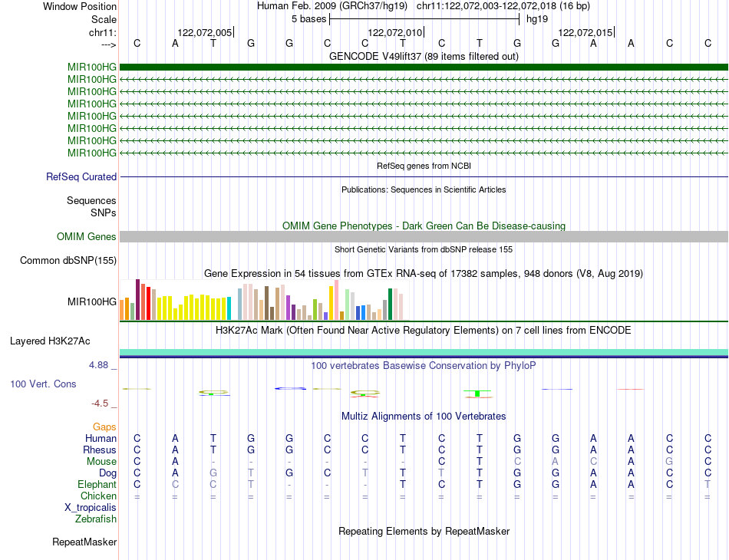The height and width of the screenshot is (560, 729).
Task: Select the X_tropicalis alignment row label
Action: point(91,508)
